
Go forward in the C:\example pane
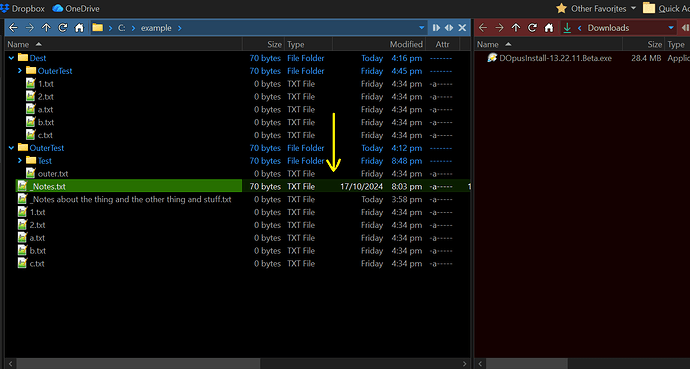29,28
